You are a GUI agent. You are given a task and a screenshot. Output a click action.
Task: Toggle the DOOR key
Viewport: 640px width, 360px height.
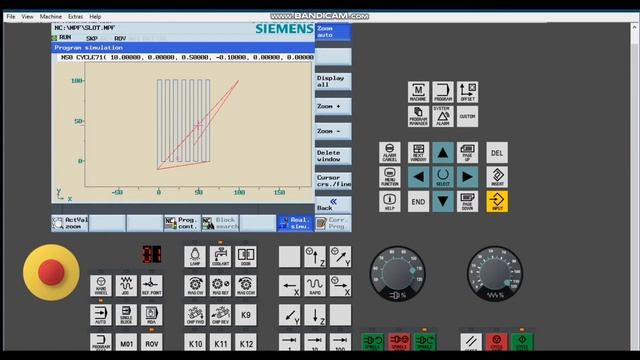coord(246,256)
